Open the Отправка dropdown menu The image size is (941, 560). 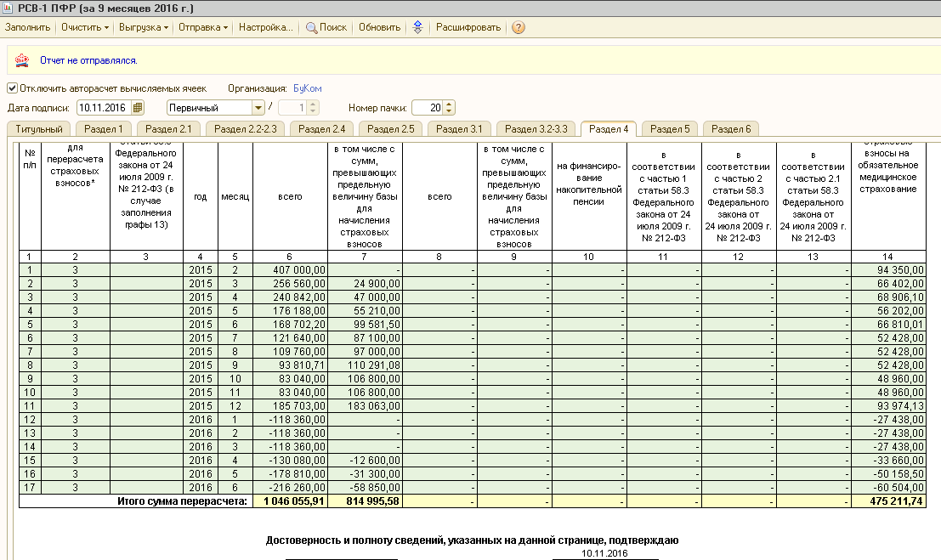[203, 27]
